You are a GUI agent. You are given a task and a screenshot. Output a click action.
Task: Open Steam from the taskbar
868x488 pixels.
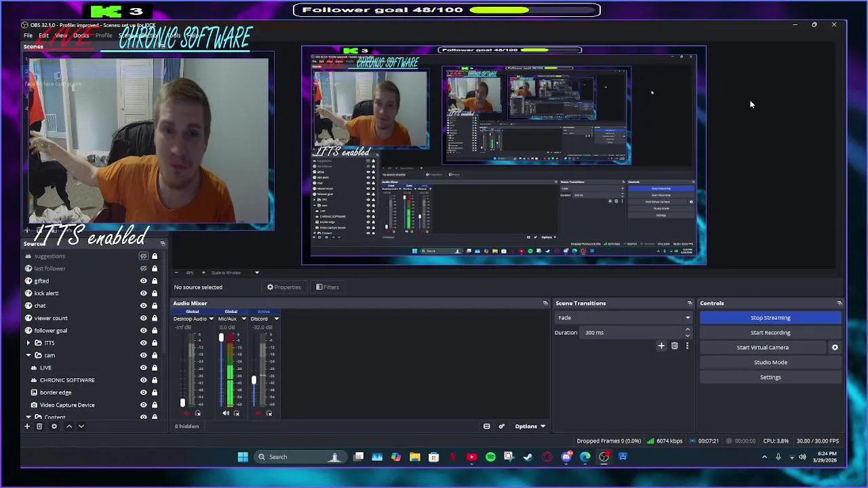coord(528,457)
